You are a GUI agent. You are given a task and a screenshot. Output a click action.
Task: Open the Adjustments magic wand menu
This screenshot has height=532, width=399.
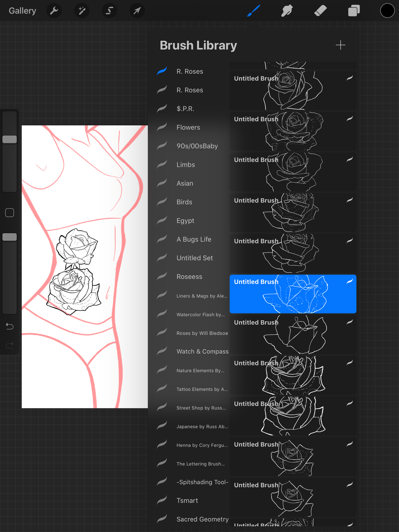coord(82,11)
